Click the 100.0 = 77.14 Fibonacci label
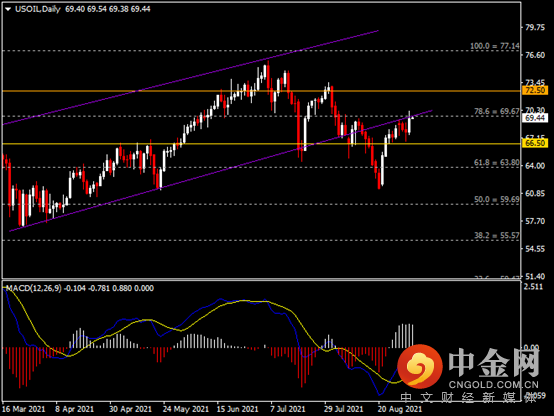This screenshot has width=554, height=416. 495,46
